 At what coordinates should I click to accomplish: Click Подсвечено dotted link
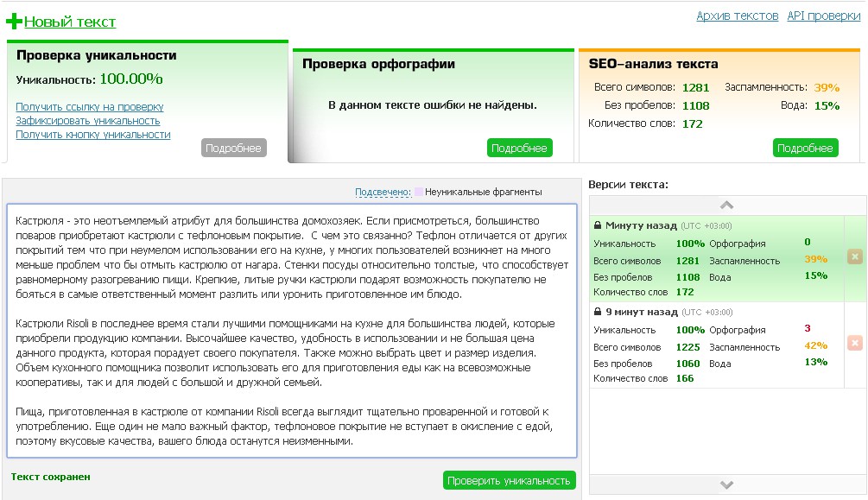click(x=383, y=192)
